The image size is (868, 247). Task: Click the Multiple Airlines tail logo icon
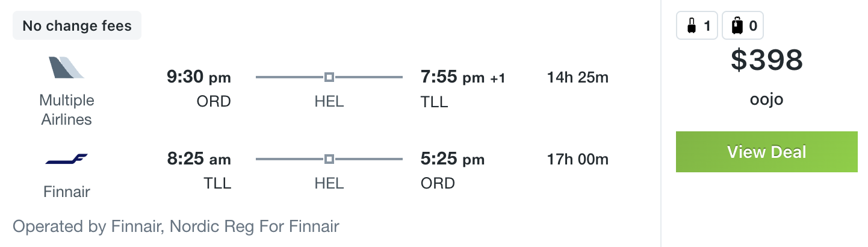click(x=67, y=67)
